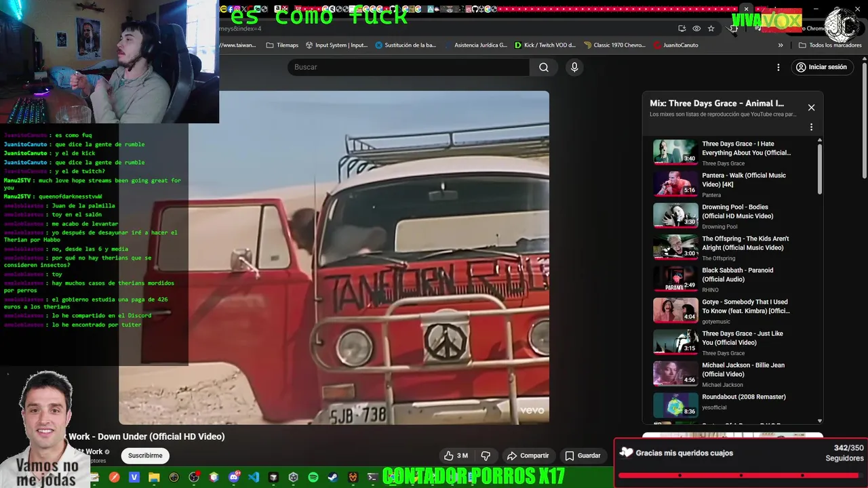868x488 pixels.
Task: Open the colorful cube app in taskbar
Action: (x=214, y=478)
